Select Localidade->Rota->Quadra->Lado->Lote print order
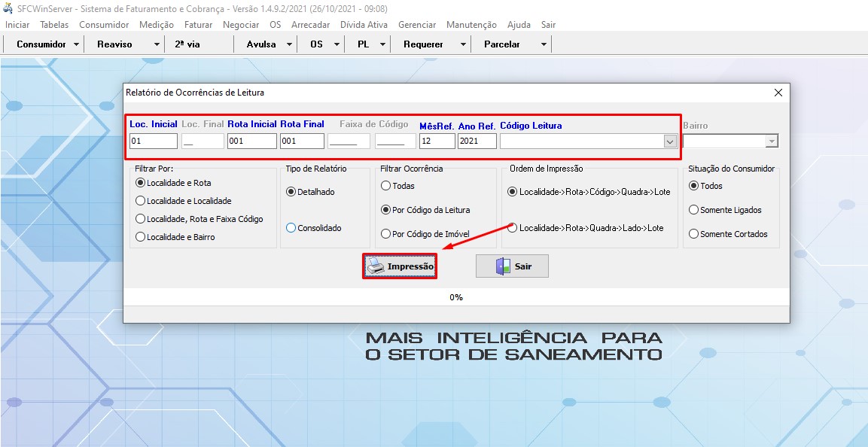This screenshot has width=868, height=447. point(512,229)
